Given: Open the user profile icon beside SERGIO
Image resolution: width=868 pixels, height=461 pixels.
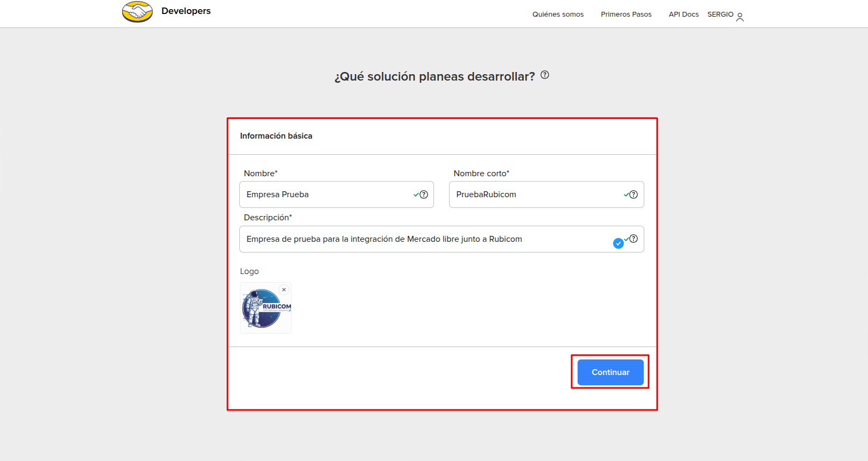Looking at the screenshot, I should (740, 17).
